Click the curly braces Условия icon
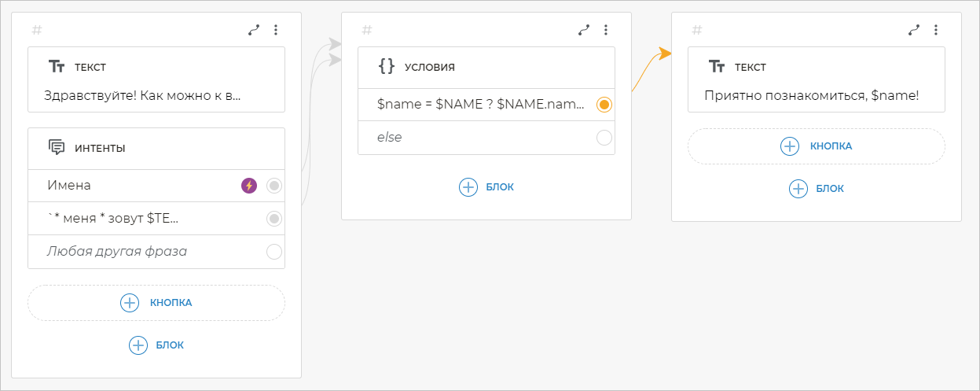The image size is (980, 391). [x=387, y=66]
